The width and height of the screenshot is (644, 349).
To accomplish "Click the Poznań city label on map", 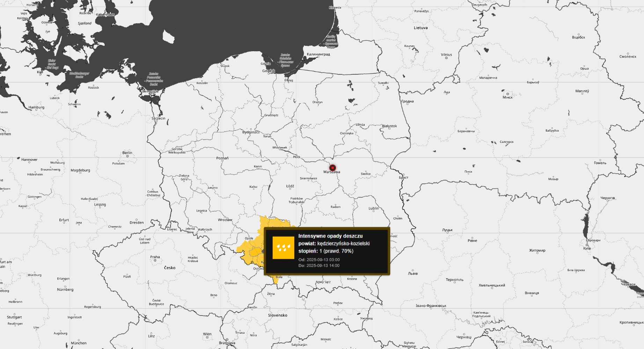I will 222,158.
